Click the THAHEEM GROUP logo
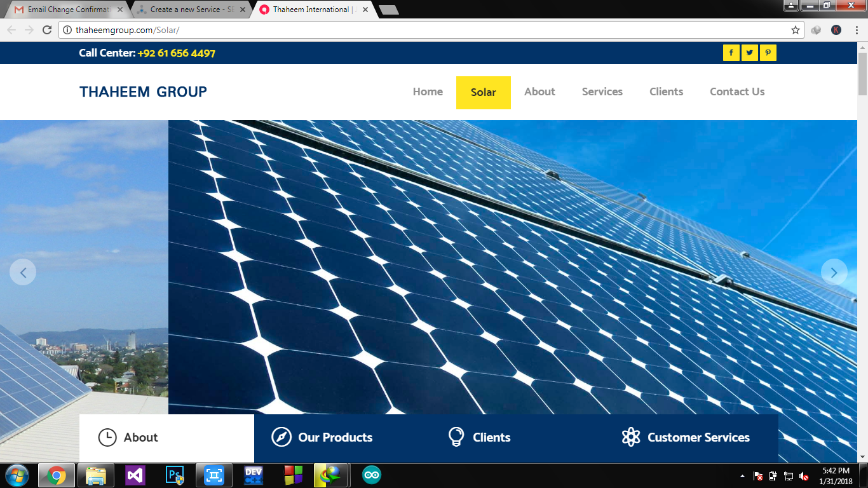The width and height of the screenshot is (868, 488). click(143, 91)
